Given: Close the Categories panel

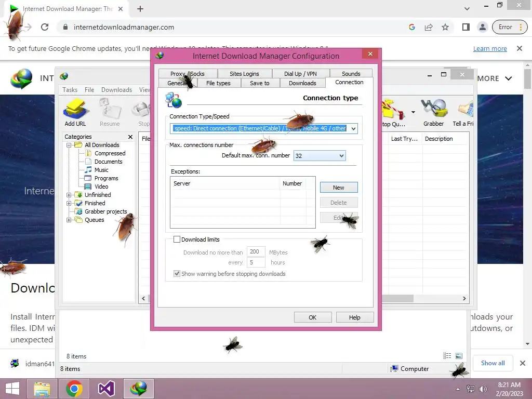Looking at the screenshot, I should (130, 137).
